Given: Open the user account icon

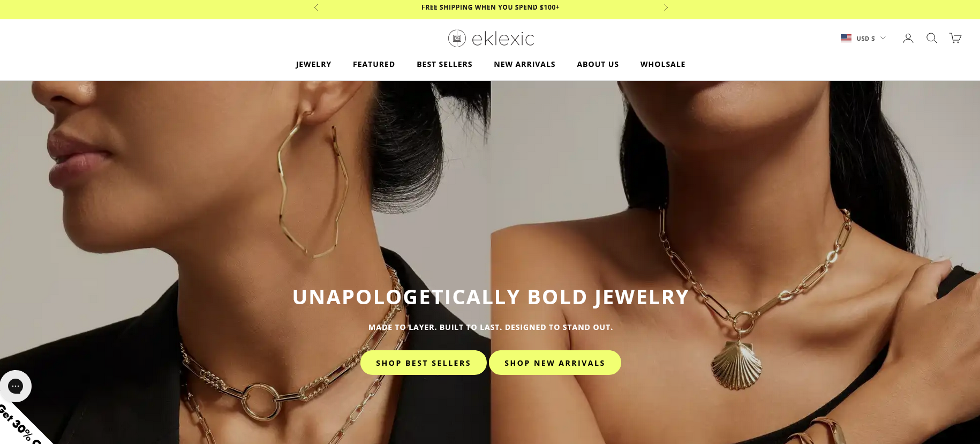Looking at the screenshot, I should pyautogui.click(x=908, y=38).
